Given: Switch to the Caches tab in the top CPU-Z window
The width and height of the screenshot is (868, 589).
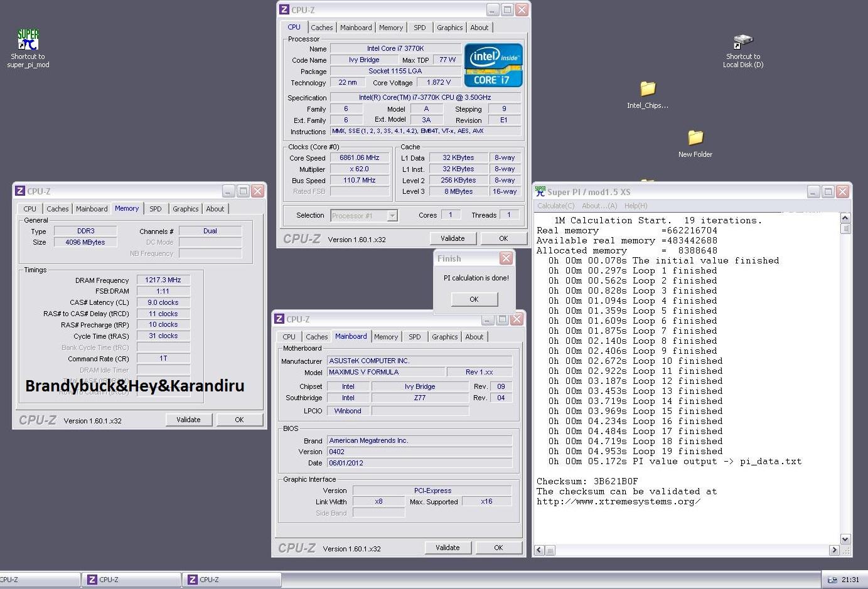Looking at the screenshot, I should (x=321, y=28).
